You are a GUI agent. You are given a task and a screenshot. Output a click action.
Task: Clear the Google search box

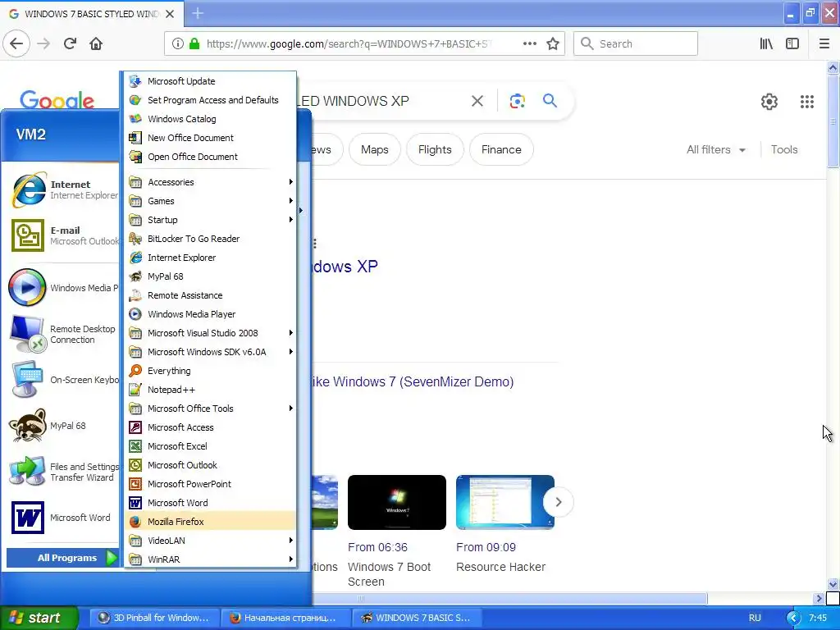point(477,101)
